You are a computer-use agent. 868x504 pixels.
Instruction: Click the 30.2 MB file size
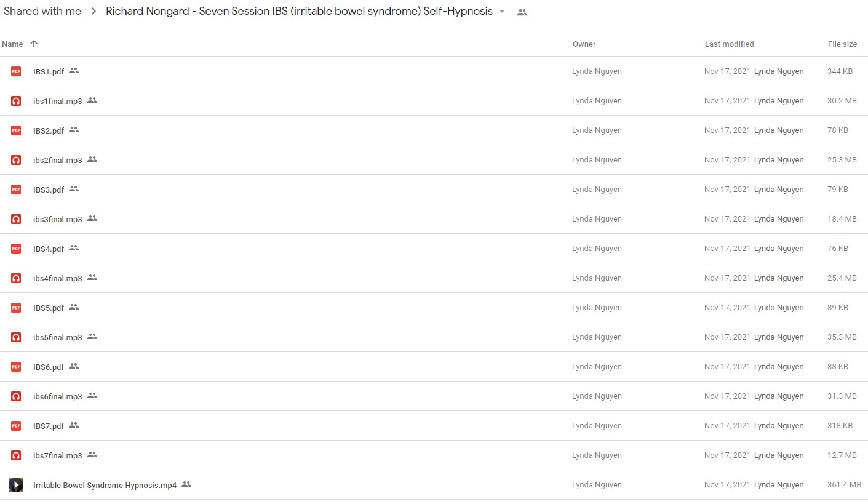tap(842, 101)
